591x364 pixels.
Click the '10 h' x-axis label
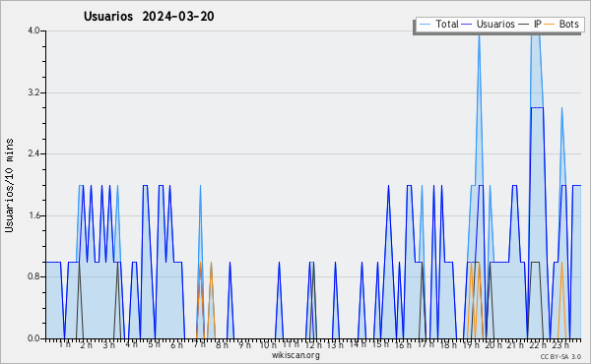[x=268, y=344]
